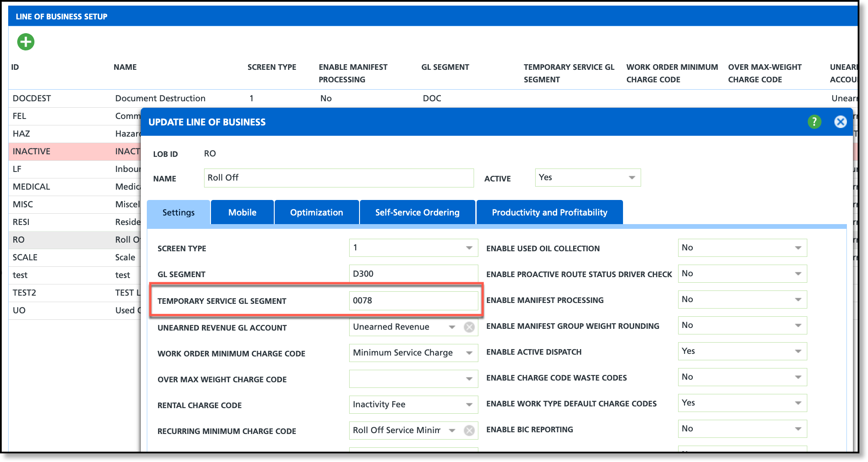Image resolution: width=868 pixels, height=462 pixels.
Task: Click the Scale name cell
Action: pyautogui.click(x=125, y=257)
